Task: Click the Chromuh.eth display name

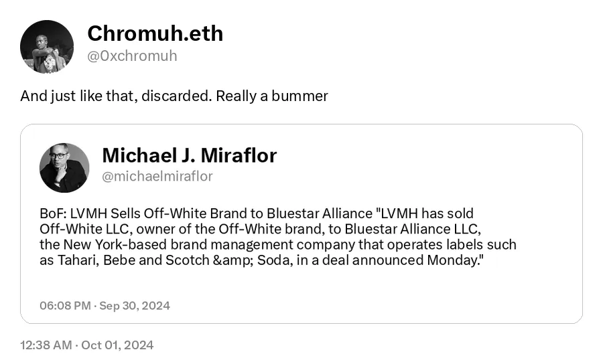Action: click(x=155, y=33)
